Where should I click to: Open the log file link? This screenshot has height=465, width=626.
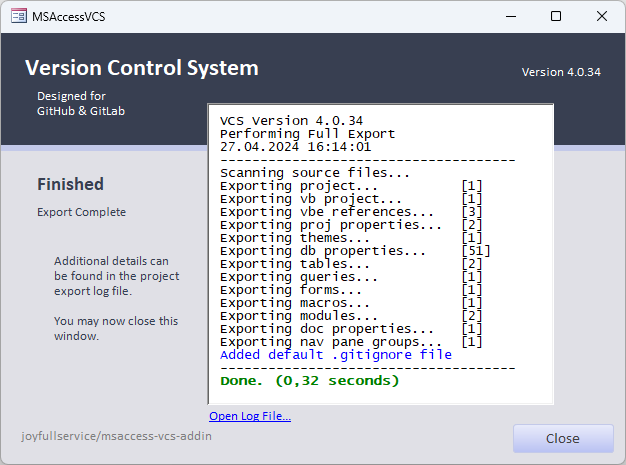tap(250, 416)
